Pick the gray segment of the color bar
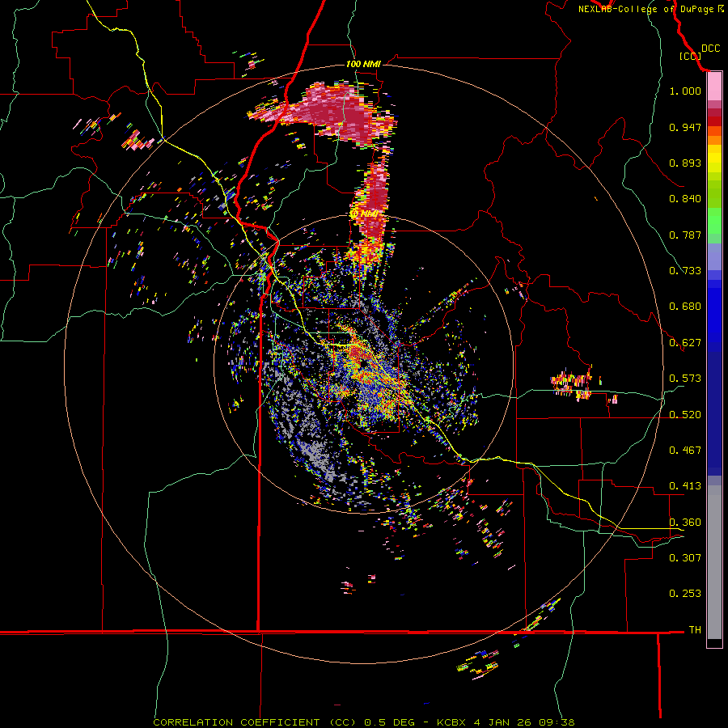 [714, 562]
